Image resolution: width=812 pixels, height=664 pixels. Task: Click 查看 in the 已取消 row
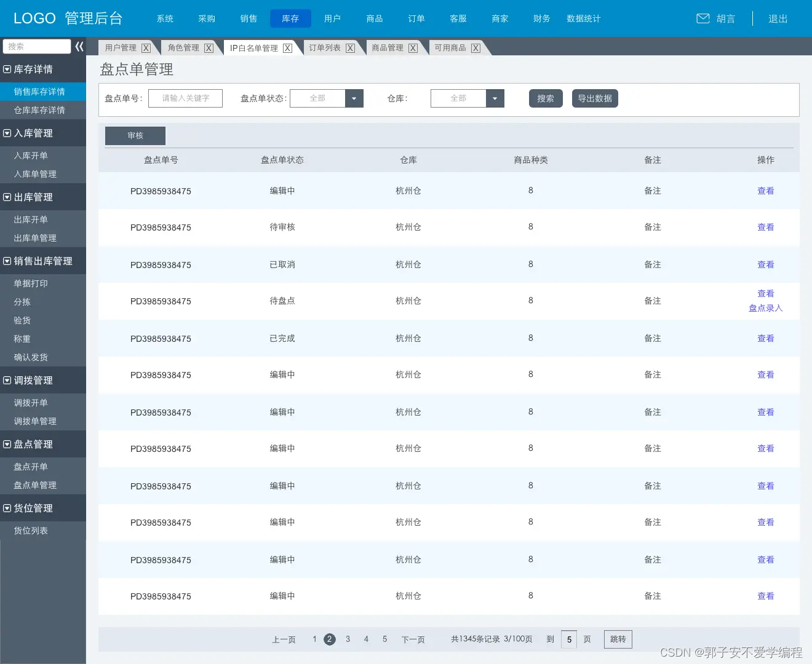tap(765, 264)
